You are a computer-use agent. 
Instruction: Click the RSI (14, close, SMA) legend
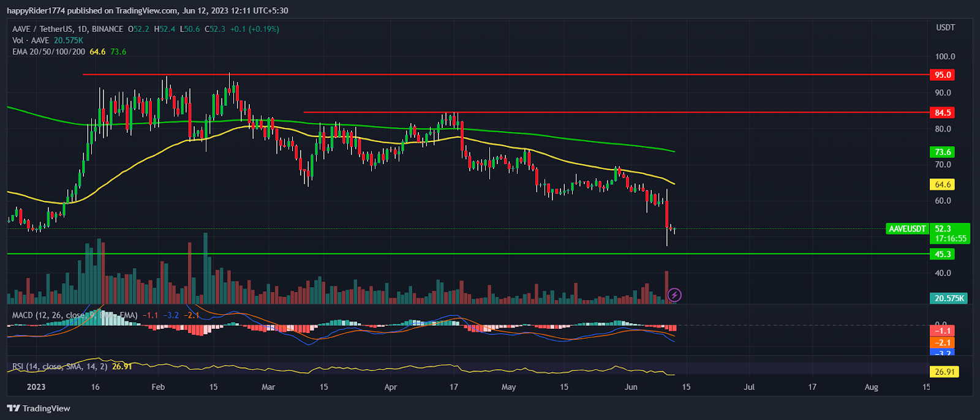click(x=59, y=367)
